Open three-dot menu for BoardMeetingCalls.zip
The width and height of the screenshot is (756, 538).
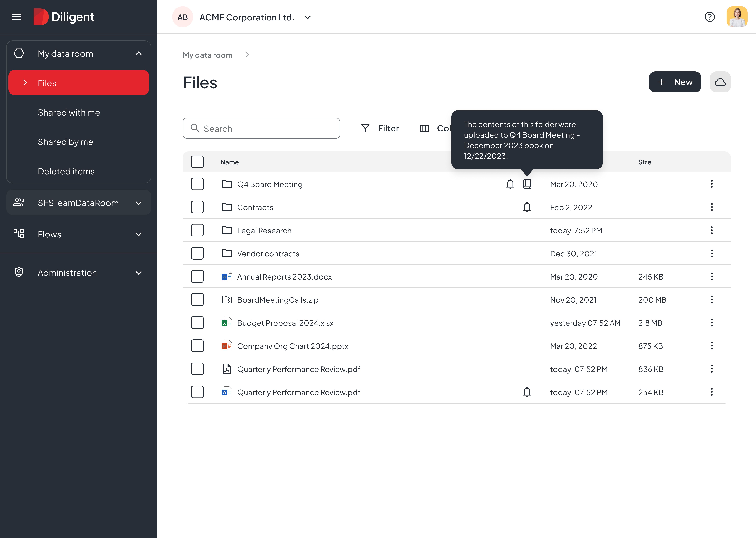coord(712,300)
